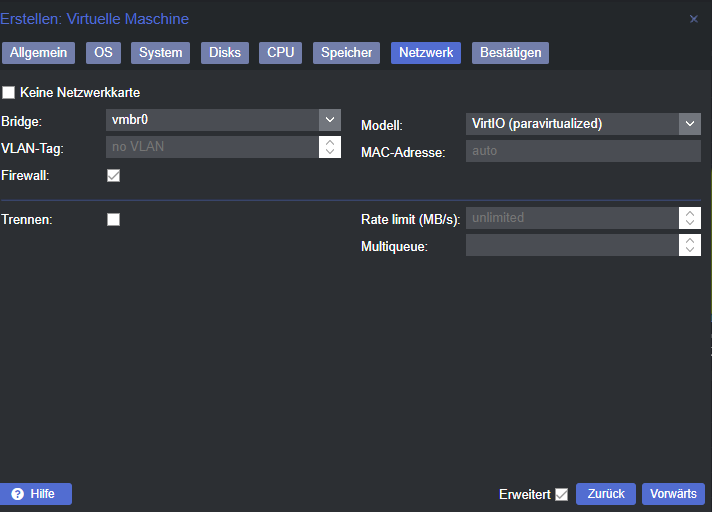
Task: Decrease Rate limit with down arrow
Action: point(690,223)
